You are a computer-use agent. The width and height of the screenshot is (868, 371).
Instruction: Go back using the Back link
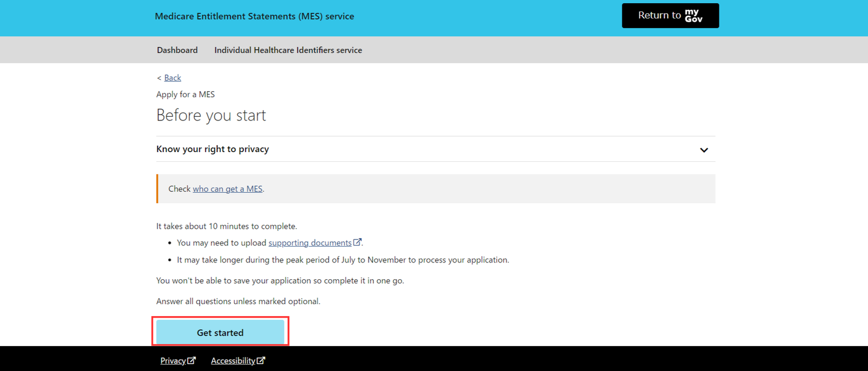[173, 78]
